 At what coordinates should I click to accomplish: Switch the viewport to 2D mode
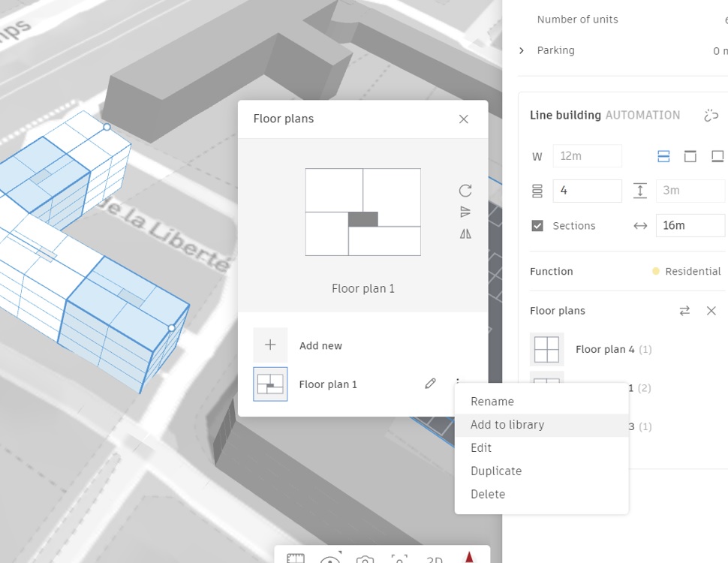click(434, 558)
